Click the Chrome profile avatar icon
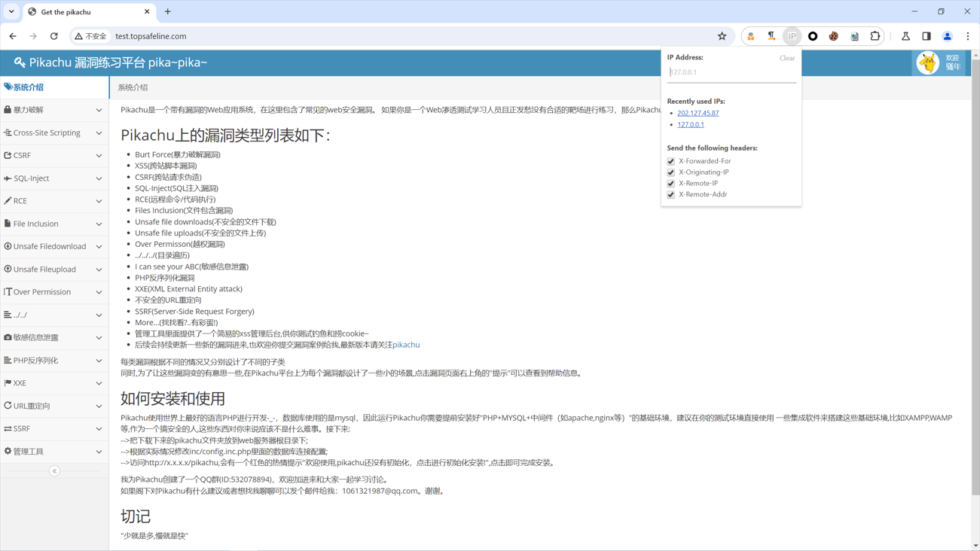This screenshot has height=551, width=980. 947,35
